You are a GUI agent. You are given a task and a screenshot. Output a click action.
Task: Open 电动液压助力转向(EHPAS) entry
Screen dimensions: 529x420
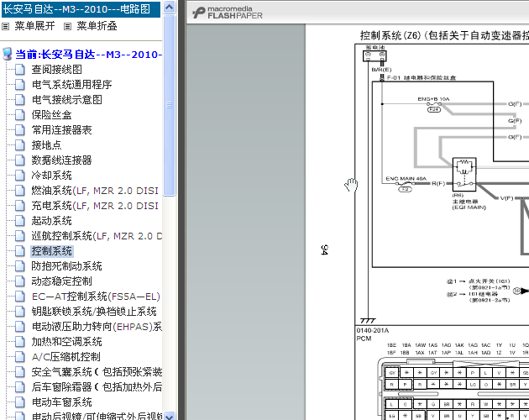coord(97,327)
